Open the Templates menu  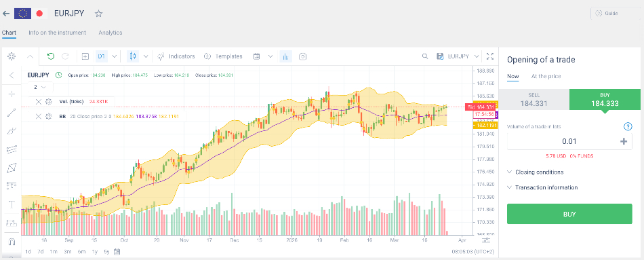click(223, 56)
